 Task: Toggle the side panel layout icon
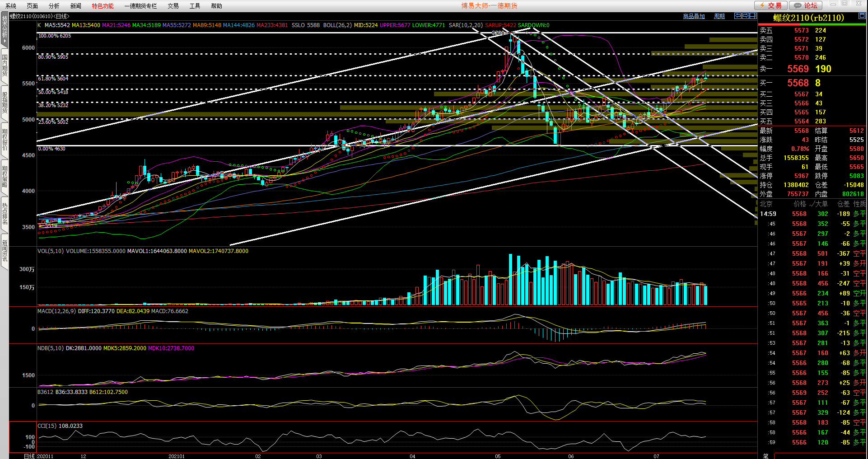[x=753, y=16]
